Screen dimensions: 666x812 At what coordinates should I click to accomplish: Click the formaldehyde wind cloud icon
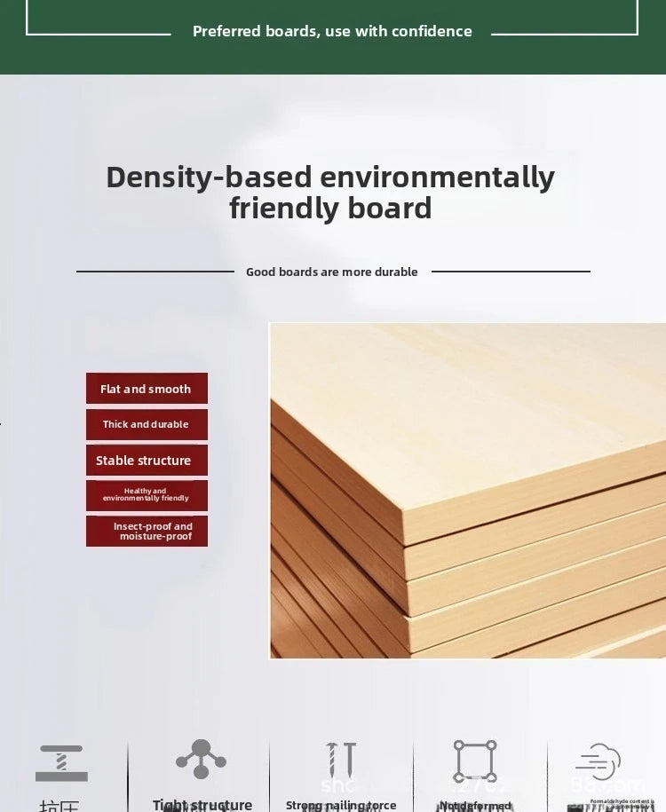pos(599,761)
